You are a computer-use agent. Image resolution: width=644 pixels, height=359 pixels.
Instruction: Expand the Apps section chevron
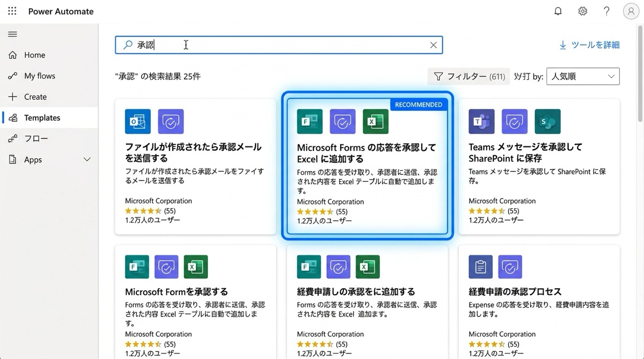[87, 160]
